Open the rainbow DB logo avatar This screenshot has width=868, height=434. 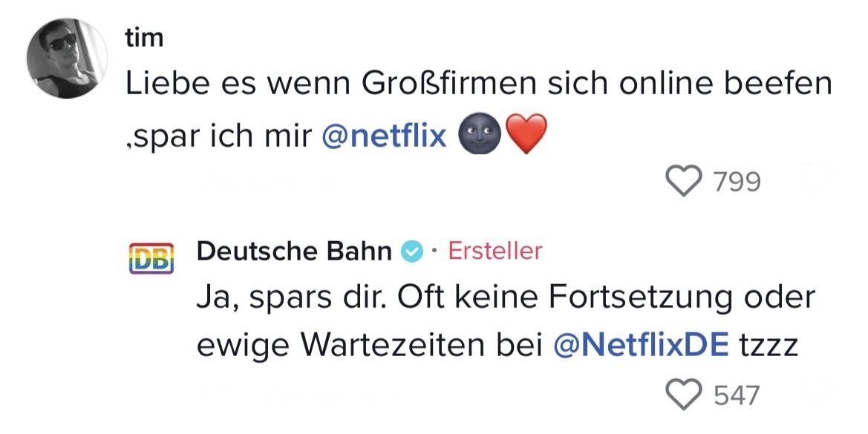click(x=151, y=258)
